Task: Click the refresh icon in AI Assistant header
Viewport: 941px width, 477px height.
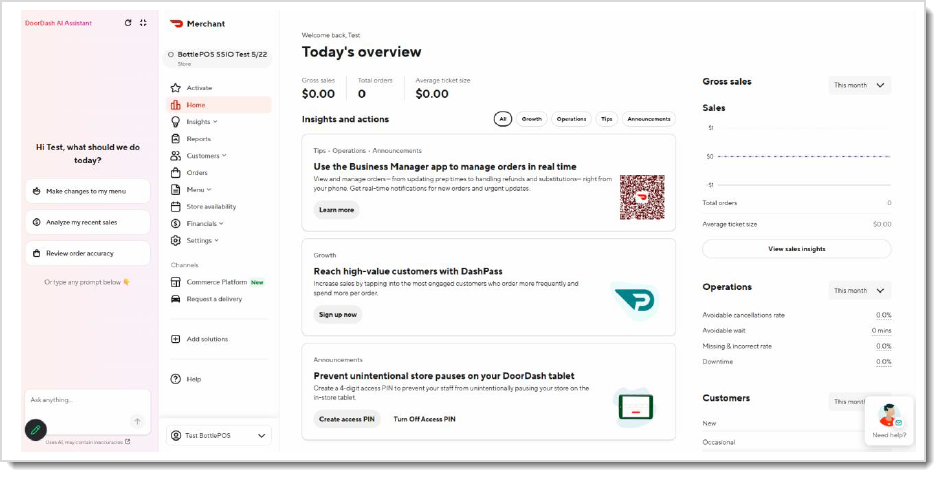Action: pos(128,23)
